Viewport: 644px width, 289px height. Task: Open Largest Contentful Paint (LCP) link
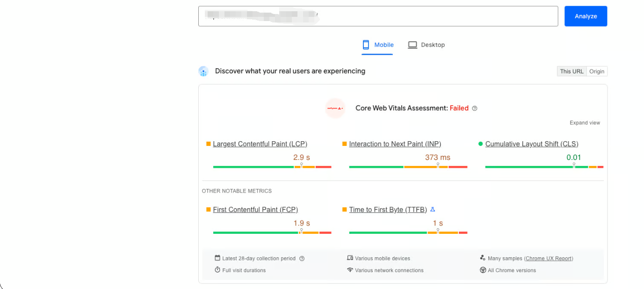pyautogui.click(x=260, y=144)
